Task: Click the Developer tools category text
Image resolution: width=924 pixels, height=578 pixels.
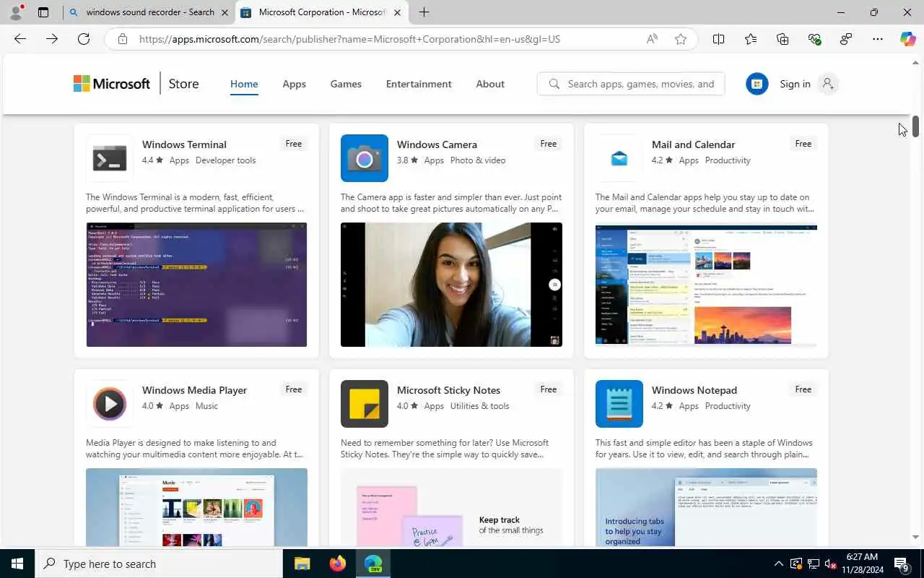Action: point(225,160)
